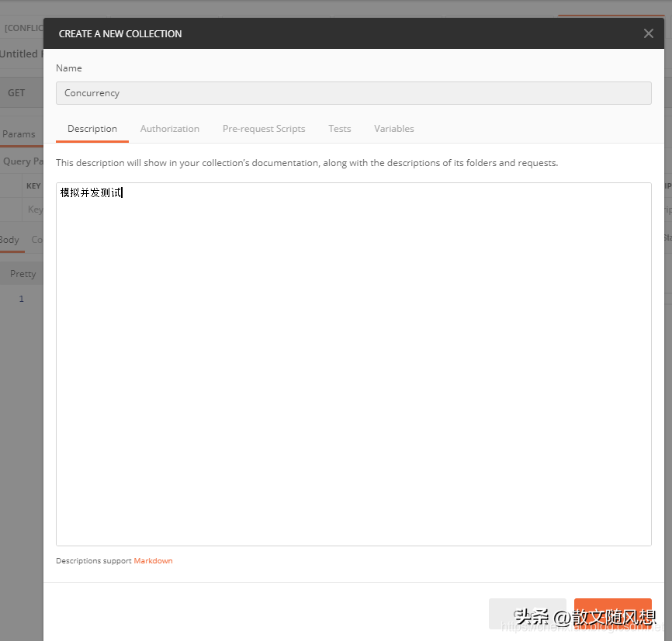Click the Pretty view button in the background
Viewport: 672px width, 641px height.
click(x=23, y=274)
